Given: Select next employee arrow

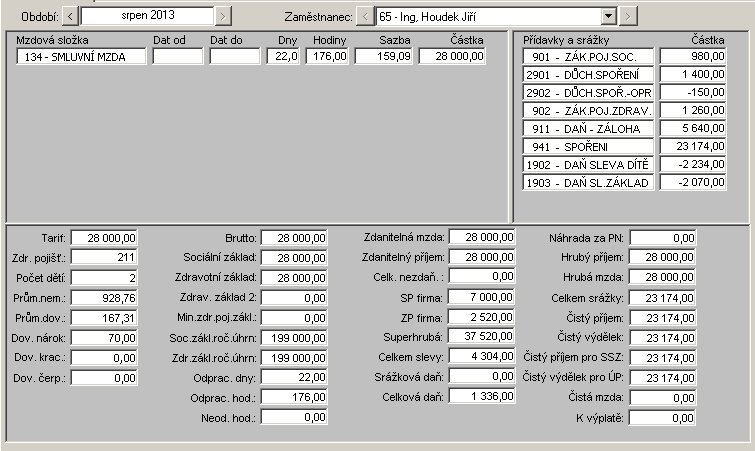Looking at the screenshot, I should click(627, 17).
